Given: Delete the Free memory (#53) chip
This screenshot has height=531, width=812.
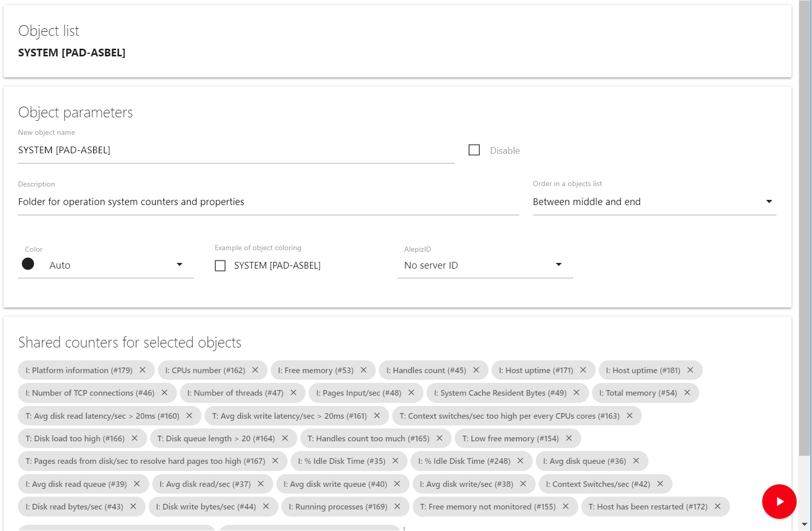Looking at the screenshot, I should [x=363, y=370].
